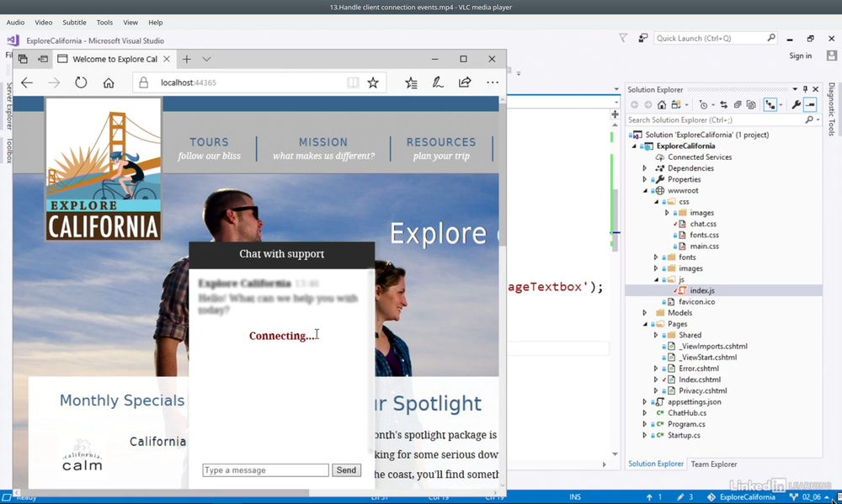The height and width of the screenshot is (504, 842).
Task: Click the browser Forward arrow
Action: coord(54,82)
